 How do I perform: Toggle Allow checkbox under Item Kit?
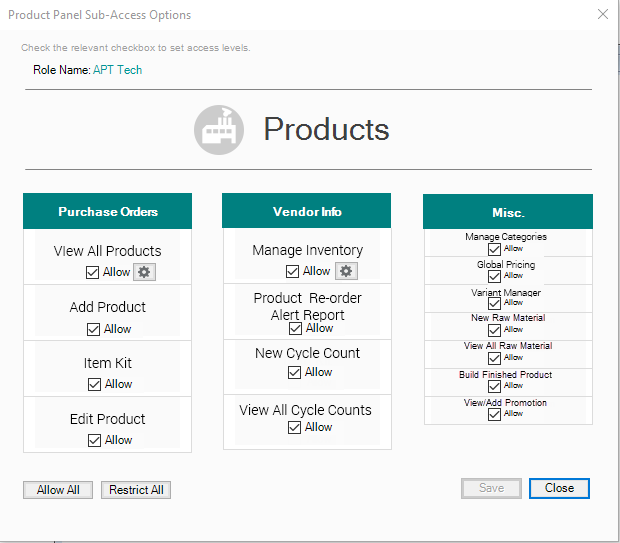[94, 384]
